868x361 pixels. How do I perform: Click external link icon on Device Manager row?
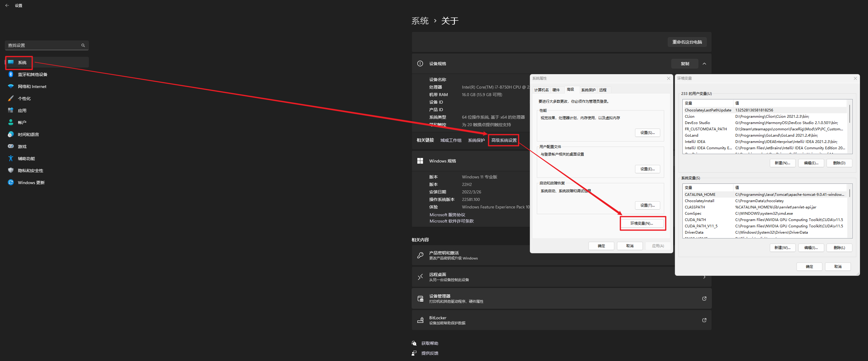click(704, 298)
